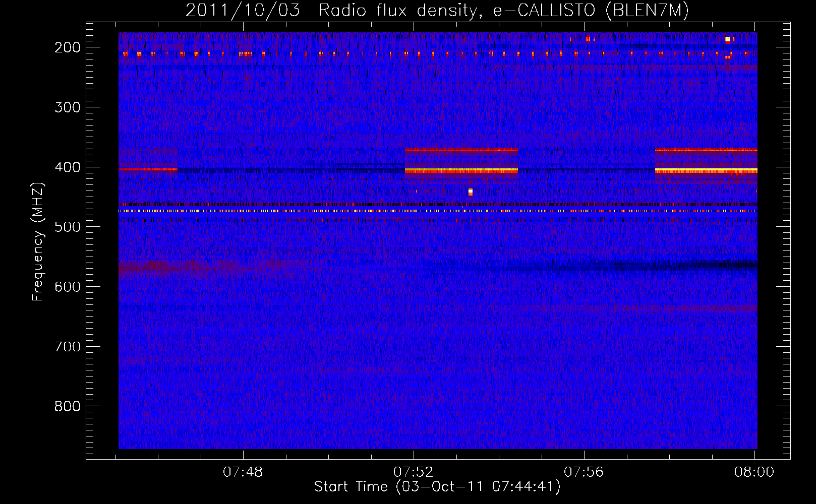Click the small bright spot near 445 MHz after 07:53

471,192
